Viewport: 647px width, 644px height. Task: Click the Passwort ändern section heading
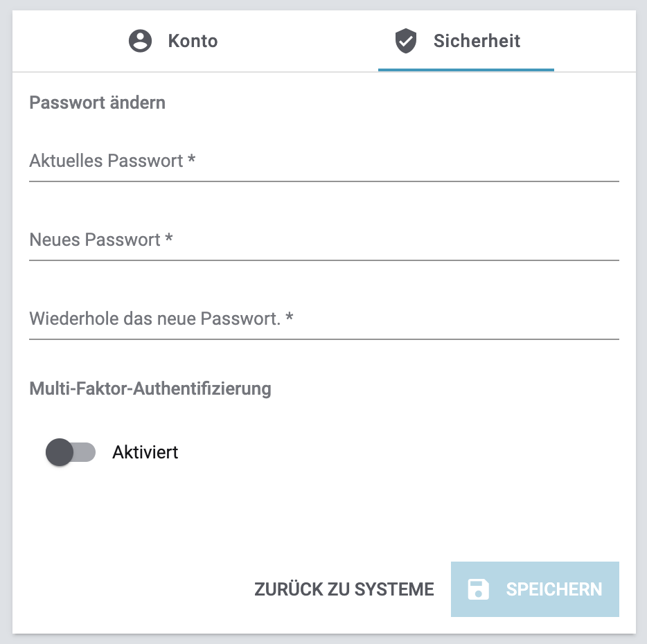point(98,103)
